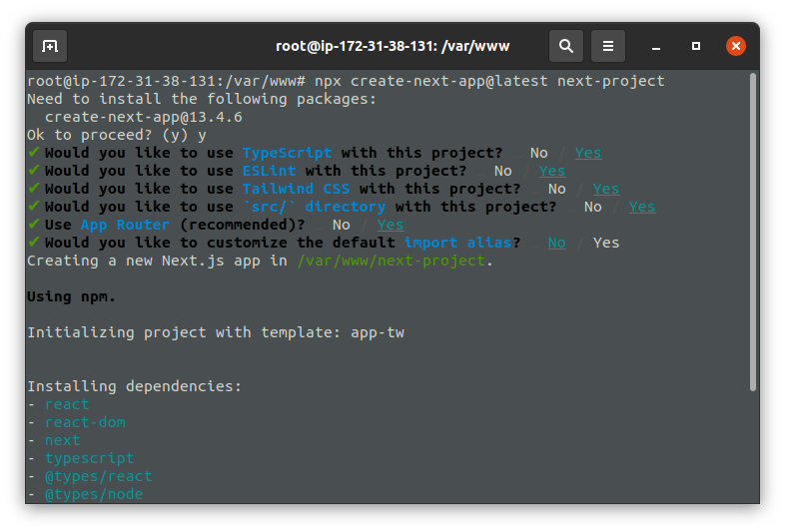
Task: Click the terminal vertical scrollbar
Action: point(752,232)
